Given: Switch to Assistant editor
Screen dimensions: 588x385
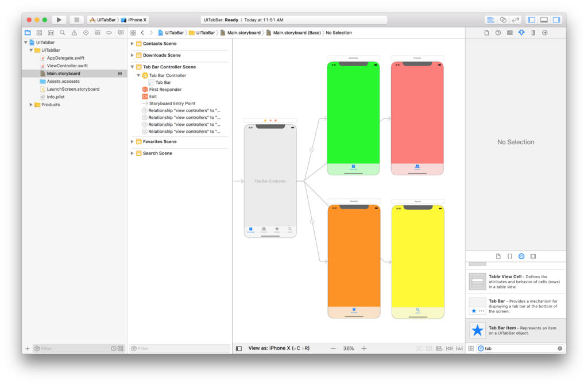Looking at the screenshot, I should (x=503, y=20).
